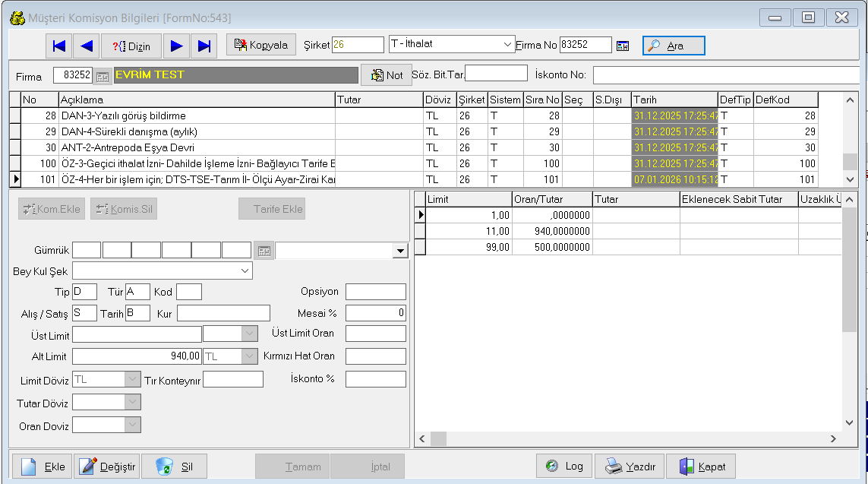The image size is (868, 484).
Task: Click lookup icon beside Gümrük fields
Action: tap(264, 251)
